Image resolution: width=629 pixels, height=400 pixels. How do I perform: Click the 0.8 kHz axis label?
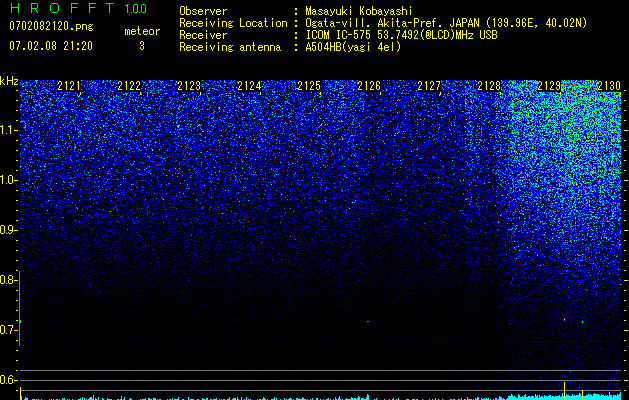[8, 280]
